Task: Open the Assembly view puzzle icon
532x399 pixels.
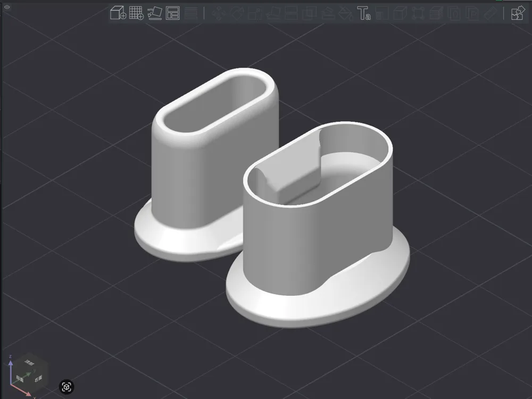Action: (x=518, y=13)
